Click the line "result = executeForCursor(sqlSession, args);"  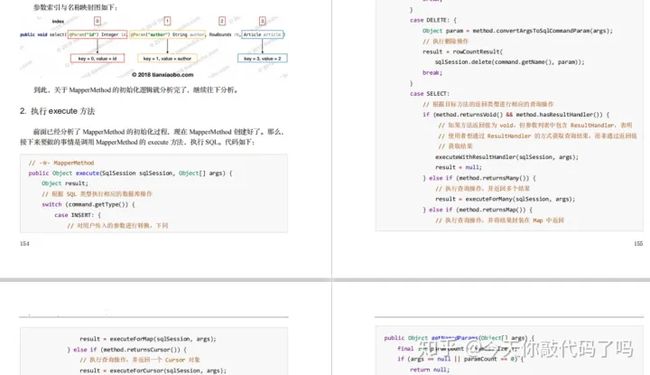coord(153,371)
